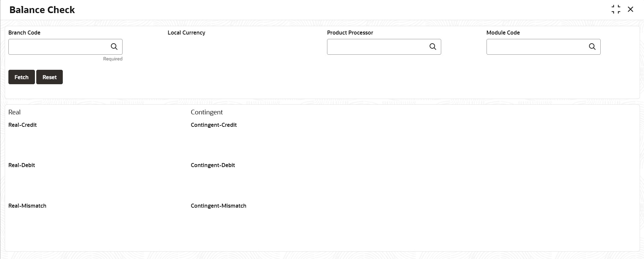Viewport: 644px width, 259px height.
Task: Close the Balance Check screen
Action: pos(631,9)
